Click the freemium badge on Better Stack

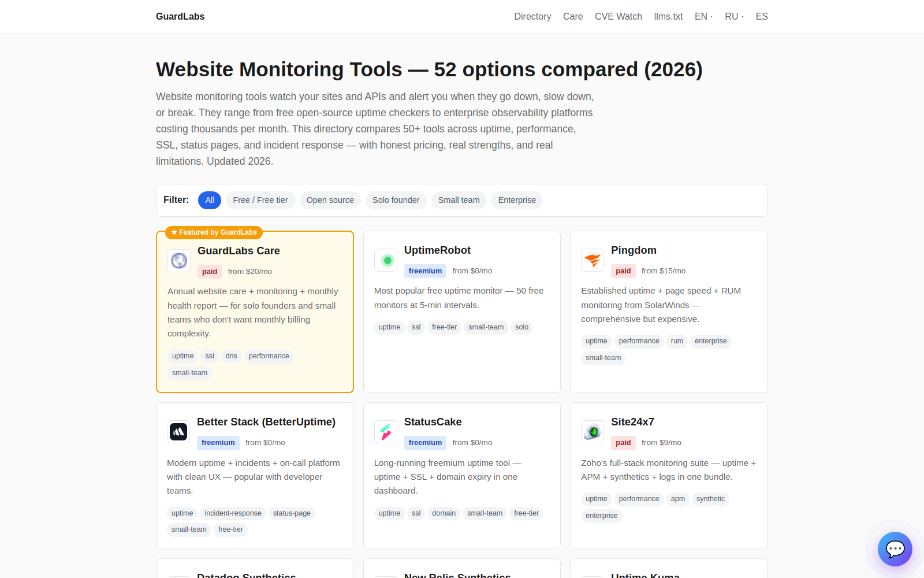[218, 443]
